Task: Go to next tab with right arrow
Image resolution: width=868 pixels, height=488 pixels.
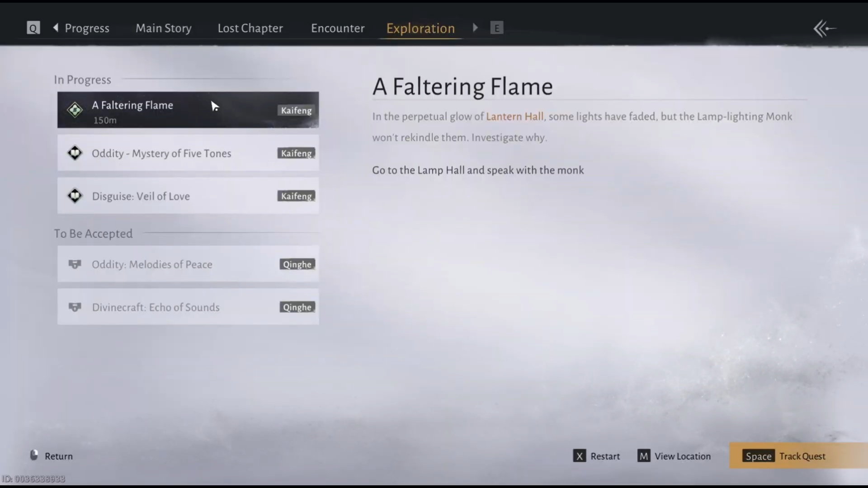Action: pos(475,28)
